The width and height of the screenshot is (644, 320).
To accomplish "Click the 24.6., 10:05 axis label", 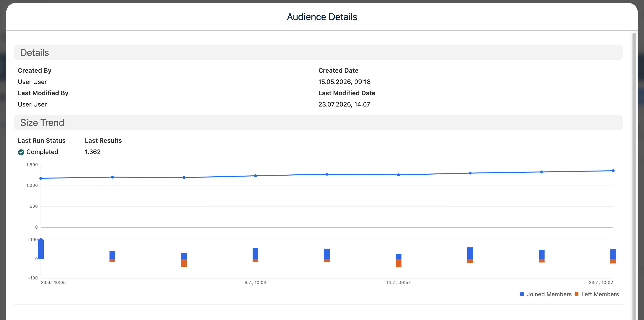I will [53, 283].
